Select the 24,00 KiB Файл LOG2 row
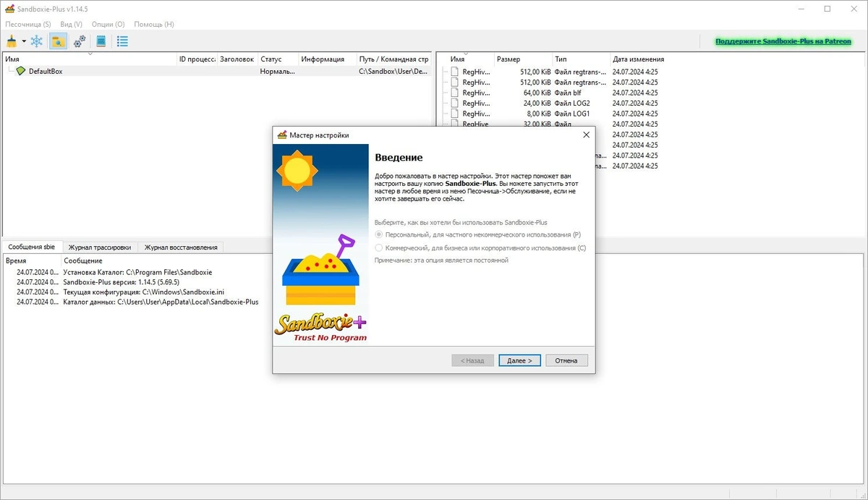Image resolution: width=868 pixels, height=500 pixels. tap(553, 103)
